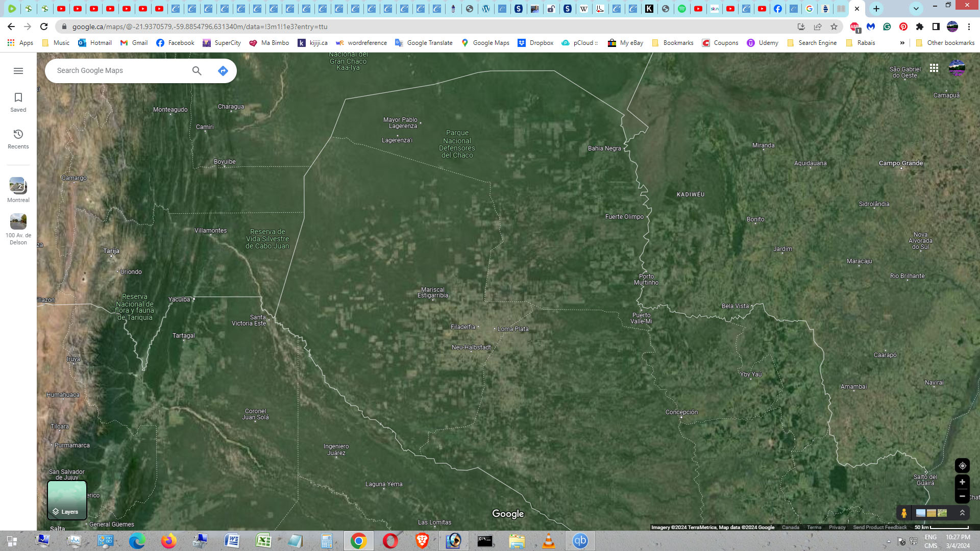Zoom in using the plus button
The height and width of the screenshot is (551, 980).
point(962,482)
